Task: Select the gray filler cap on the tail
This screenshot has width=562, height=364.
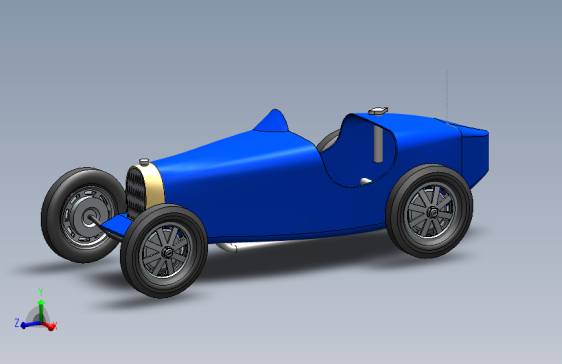Action: 378,111
